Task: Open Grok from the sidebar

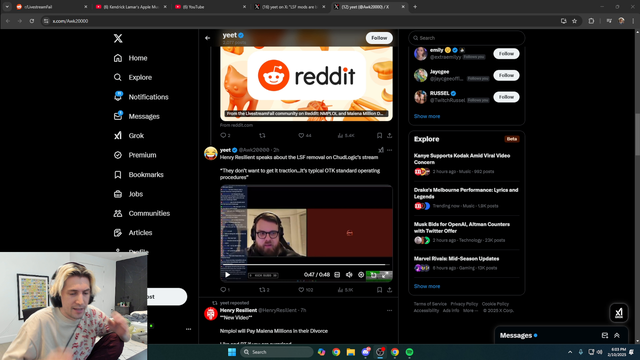Action: [x=129, y=136]
